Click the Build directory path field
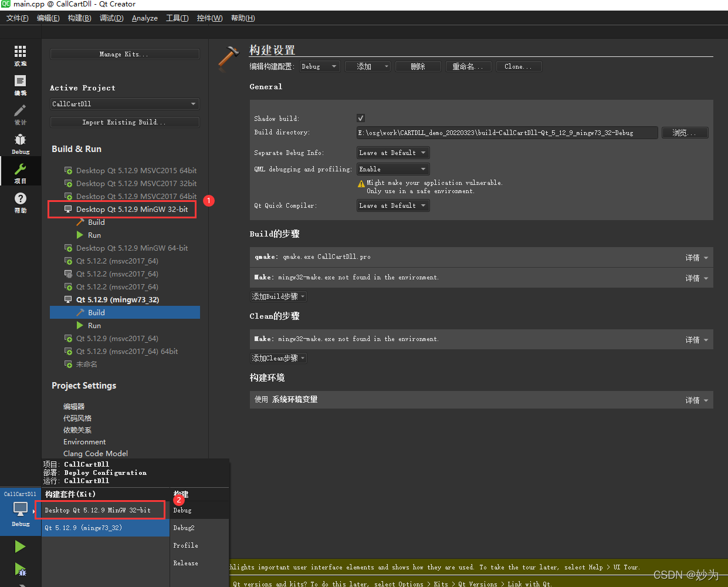 [x=507, y=133]
